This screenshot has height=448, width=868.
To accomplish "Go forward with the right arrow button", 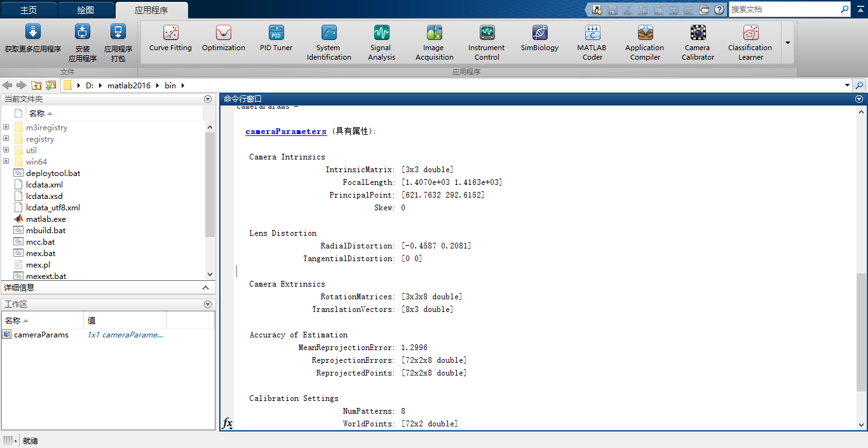I will [22, 85].
